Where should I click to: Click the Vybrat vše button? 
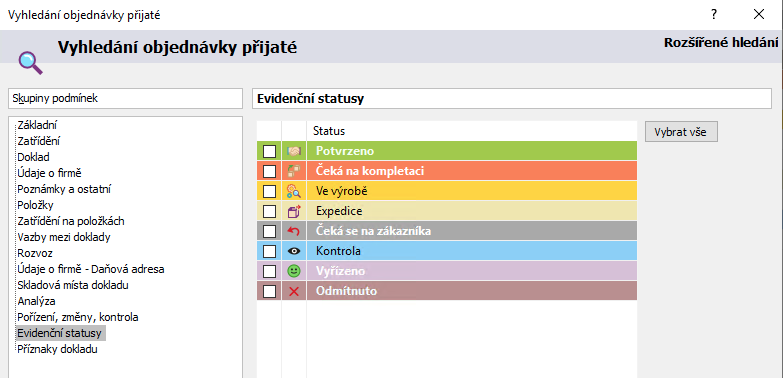681,132
